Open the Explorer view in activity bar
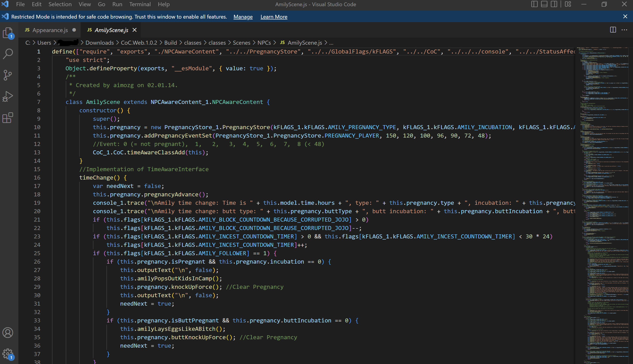The height and width of the screenshot is (364, 633). coord(8,33)
